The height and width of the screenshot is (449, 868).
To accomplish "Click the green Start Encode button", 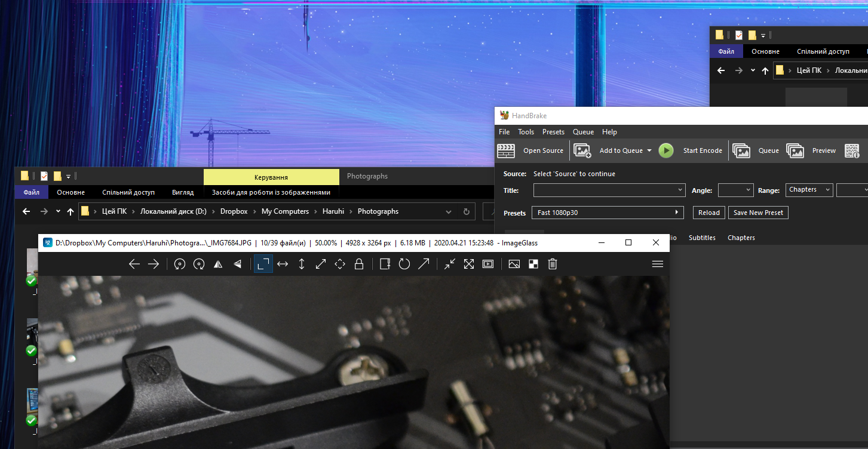I will [666, 150].
